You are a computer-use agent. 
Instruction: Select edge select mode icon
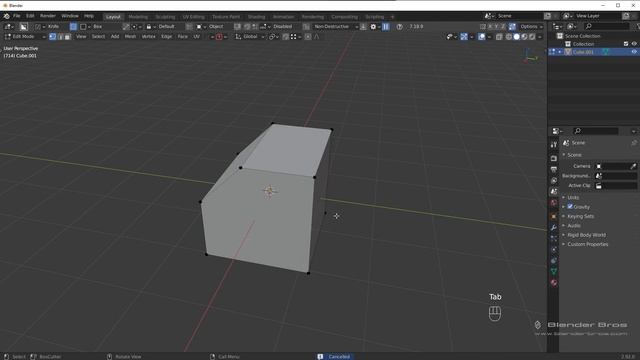coord(60,37)
